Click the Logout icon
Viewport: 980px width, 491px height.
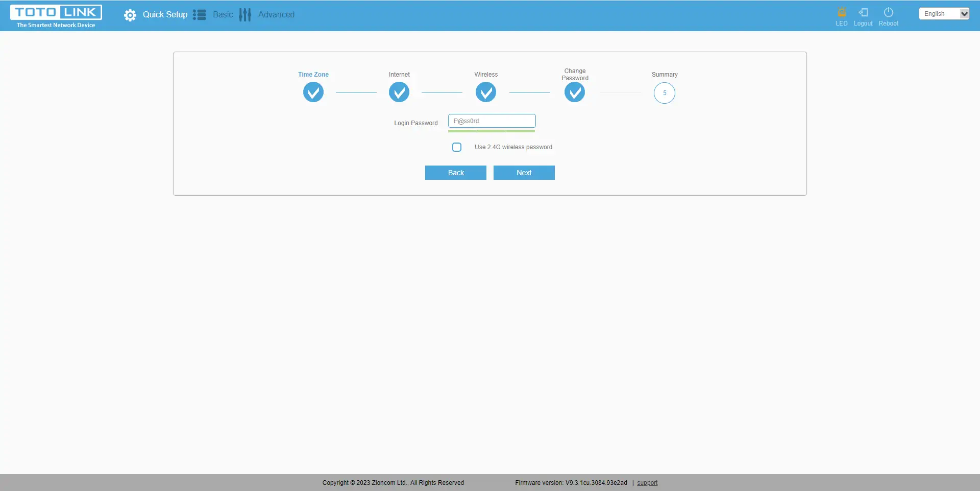[863, 12]
